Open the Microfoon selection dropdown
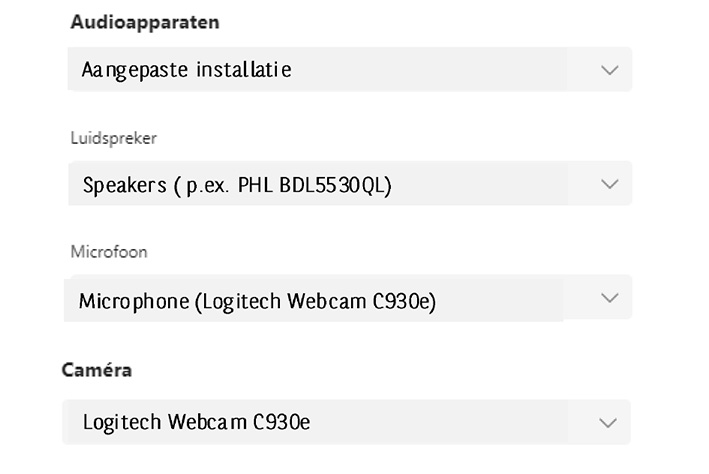Viewport: 709px width, 474px height. (x=349, y=298)
